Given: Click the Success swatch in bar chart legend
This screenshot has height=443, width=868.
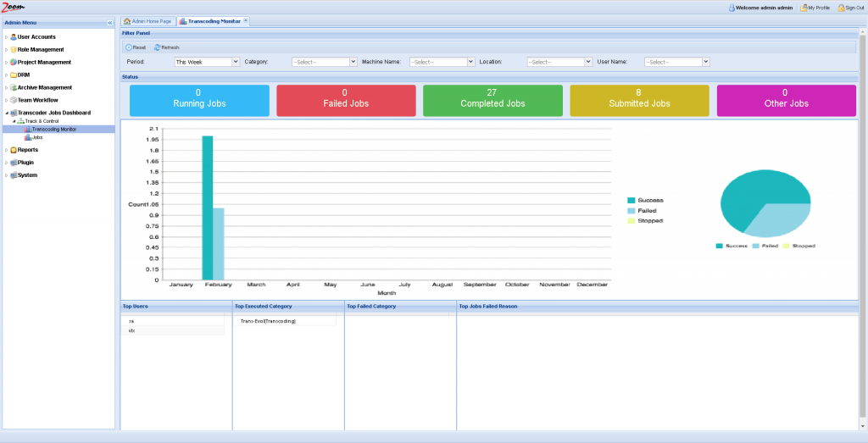Looking at the screenshot, I should point(631,200).
